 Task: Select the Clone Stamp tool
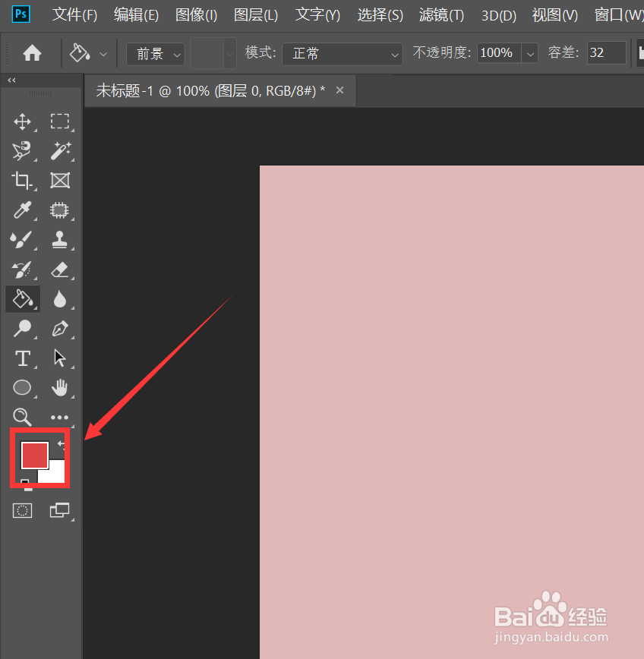point(60,240)
